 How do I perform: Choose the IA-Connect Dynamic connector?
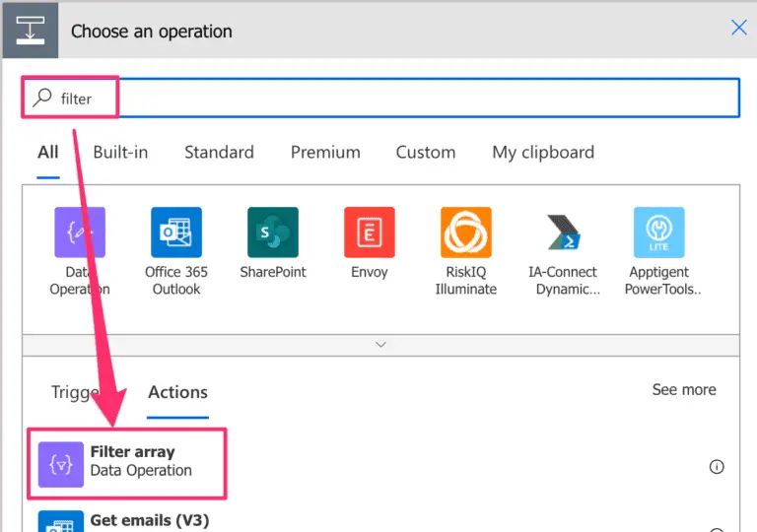(x=563, y=233)
